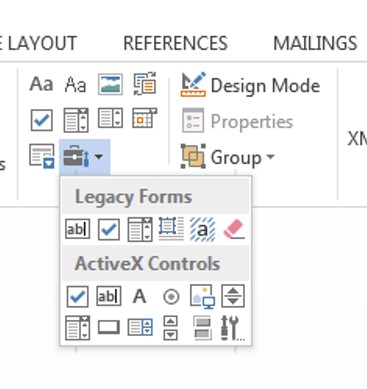This screenshot has height=389, width=367.
Task: Expand the Legacy Tools dropdown arrow
Action: [99, 156]
